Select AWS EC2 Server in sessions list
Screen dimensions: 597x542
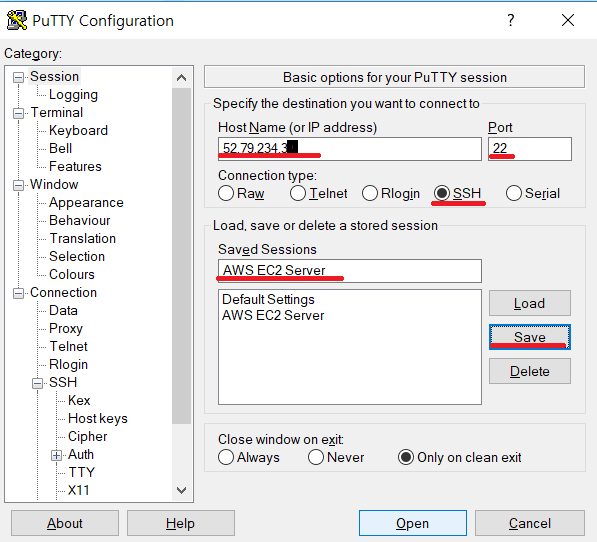(x=273, y=315)
